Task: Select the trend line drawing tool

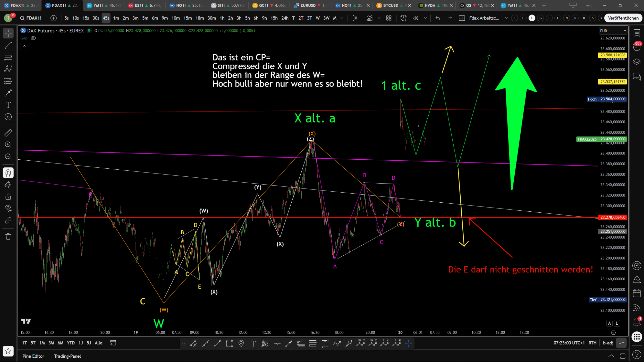Action: [8, 45]
